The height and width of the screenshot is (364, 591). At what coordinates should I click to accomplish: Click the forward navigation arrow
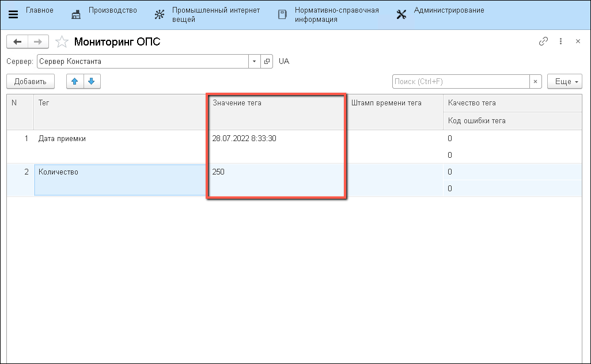coord(37,41)
